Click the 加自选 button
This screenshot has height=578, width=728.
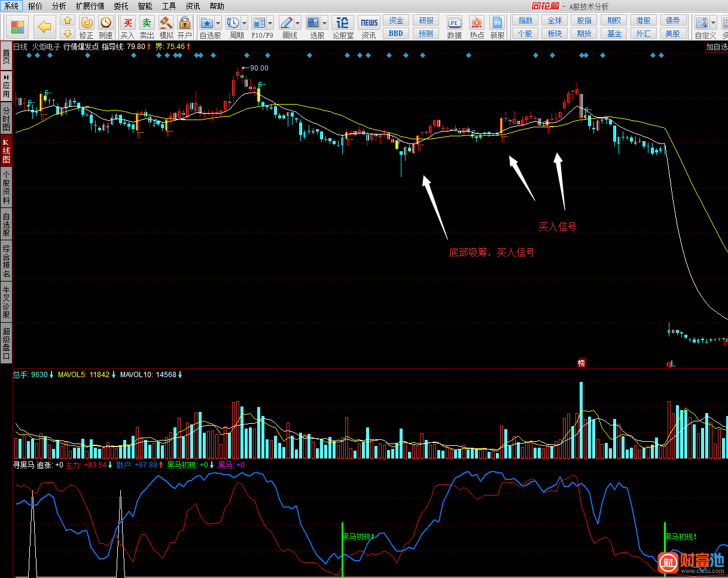(716, 47)
